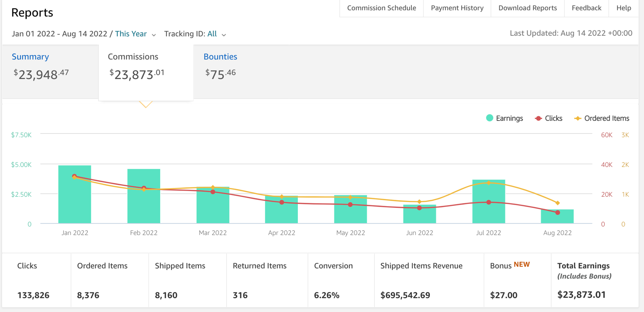Click the Bounties amount $75.46
Viewport: 644px width, 312px height.
(221, 74)
